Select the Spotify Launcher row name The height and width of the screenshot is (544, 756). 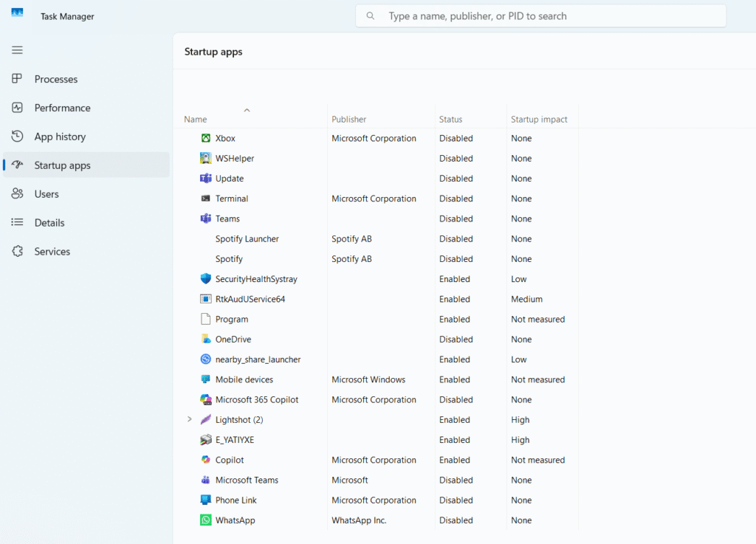tap(247, 238)
